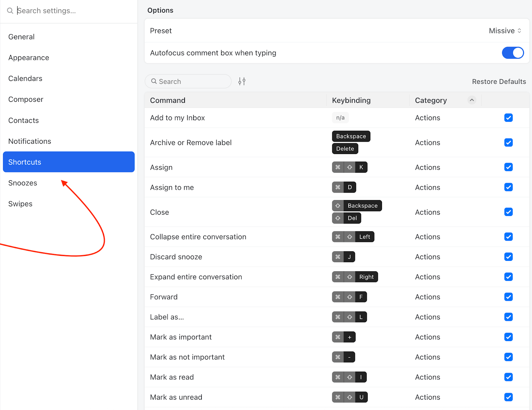Screen dimensions: 532x410
Task: Open the Appearance settings section
Action: click(29, 57)
